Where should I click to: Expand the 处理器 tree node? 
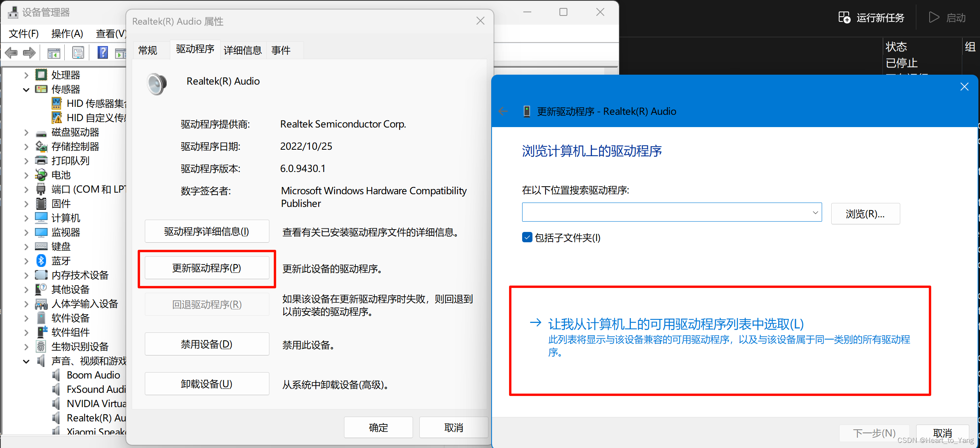(26, 75)
